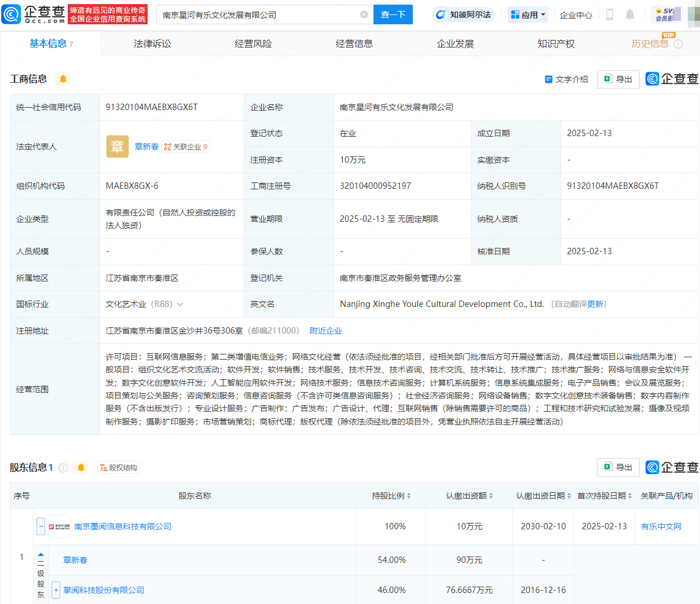The image size is (700, 604).
Task: Go to 企业中心
Action: pos(576,15)
